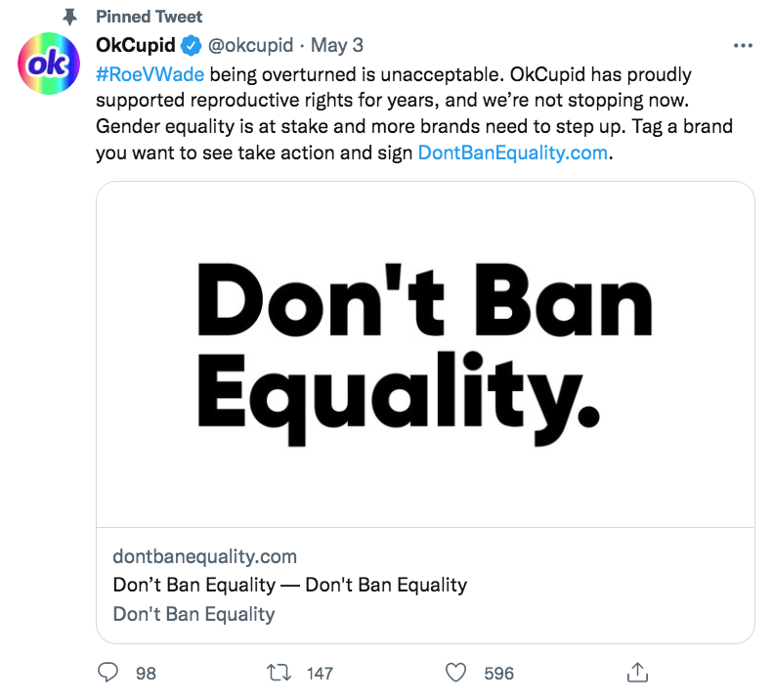Click the card title Don't Ban Equality

289,586
